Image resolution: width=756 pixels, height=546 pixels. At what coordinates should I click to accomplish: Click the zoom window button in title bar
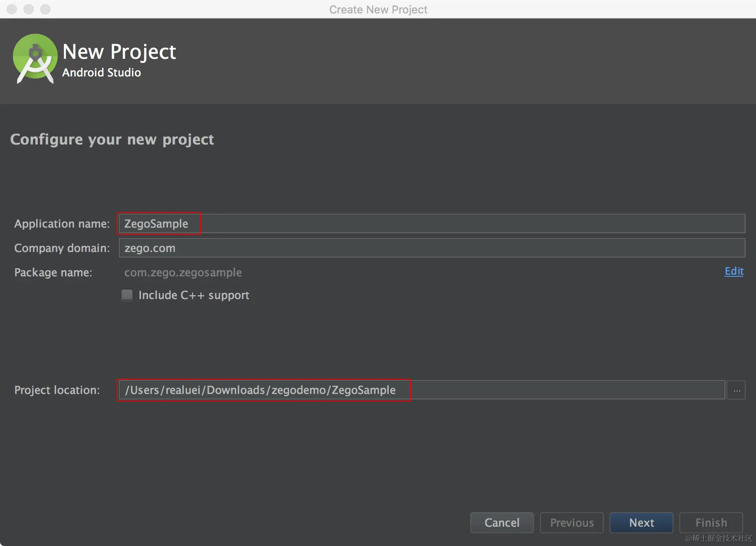point(45,9)
